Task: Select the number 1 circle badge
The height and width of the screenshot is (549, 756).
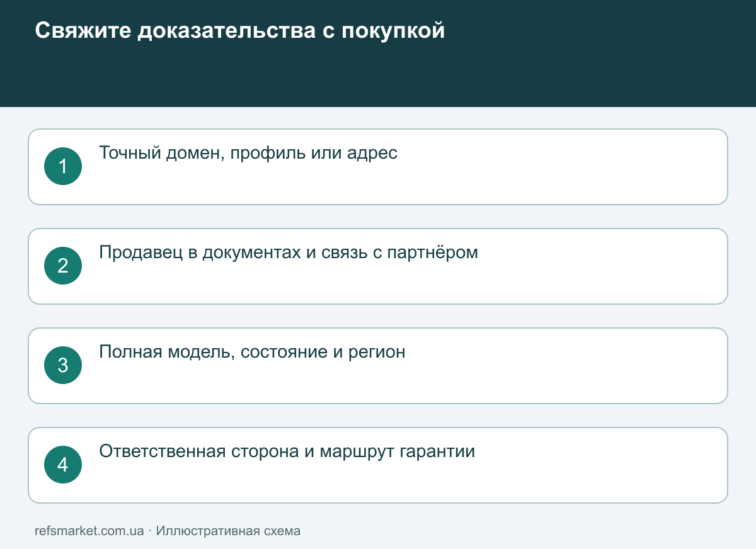Action: point(63,166)
